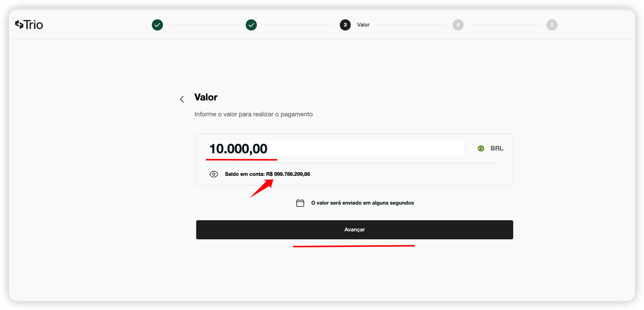Click the calendar icon
644x310 pixels.
pyautogui.click(x=300, y=203)
